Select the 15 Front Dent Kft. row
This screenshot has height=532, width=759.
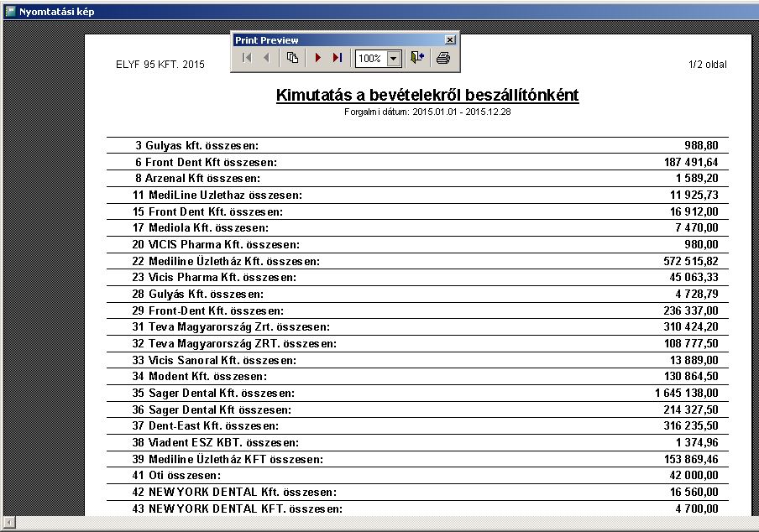[417, 211]
